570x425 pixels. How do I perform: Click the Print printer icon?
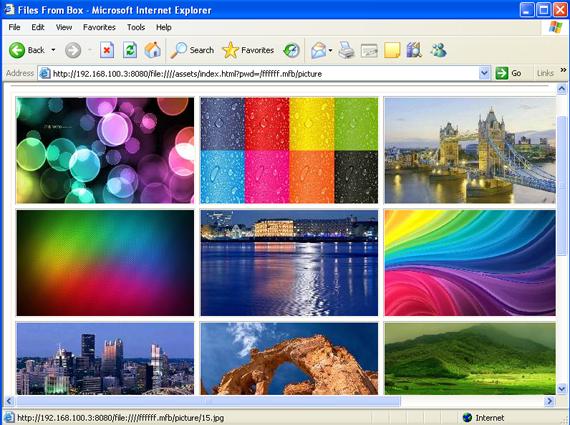pos(346,50)
